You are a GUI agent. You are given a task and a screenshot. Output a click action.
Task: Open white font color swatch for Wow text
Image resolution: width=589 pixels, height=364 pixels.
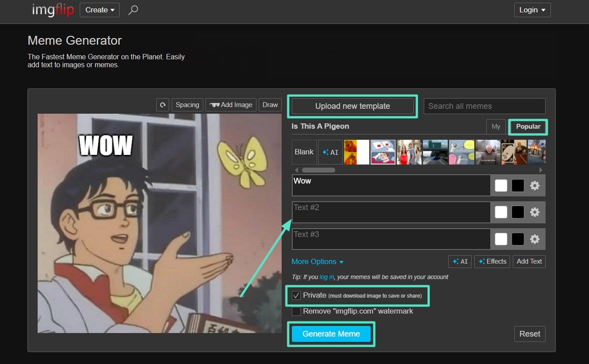[501, 186]
